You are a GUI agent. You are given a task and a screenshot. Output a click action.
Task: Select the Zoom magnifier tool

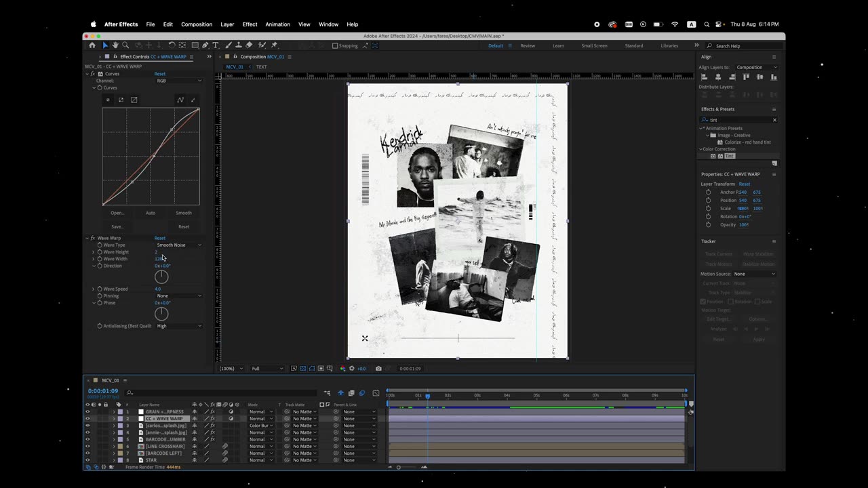tap(125, 45)
